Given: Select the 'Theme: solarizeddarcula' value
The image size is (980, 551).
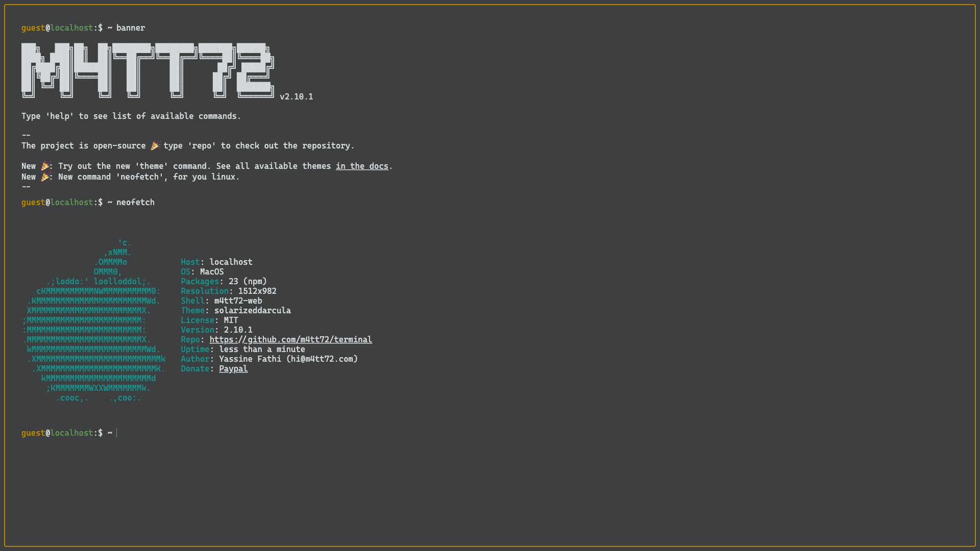Looking at the screenshot, I should coord(253,311).
